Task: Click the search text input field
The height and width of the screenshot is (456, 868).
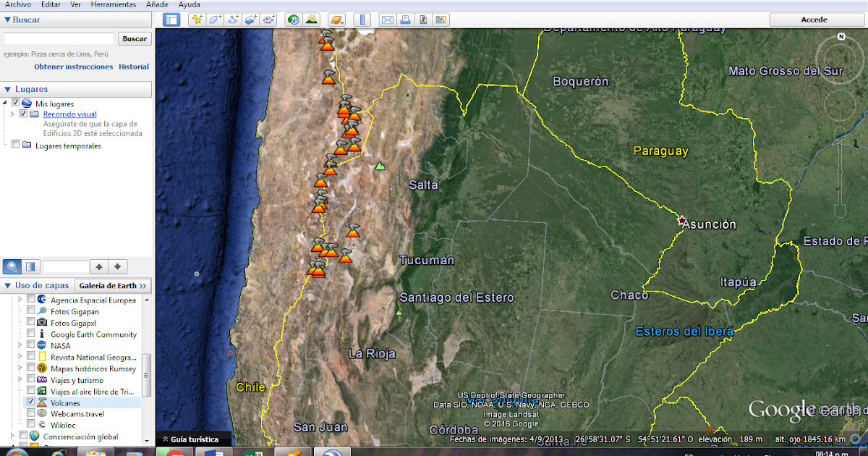Action: click(x=59, y=39)
